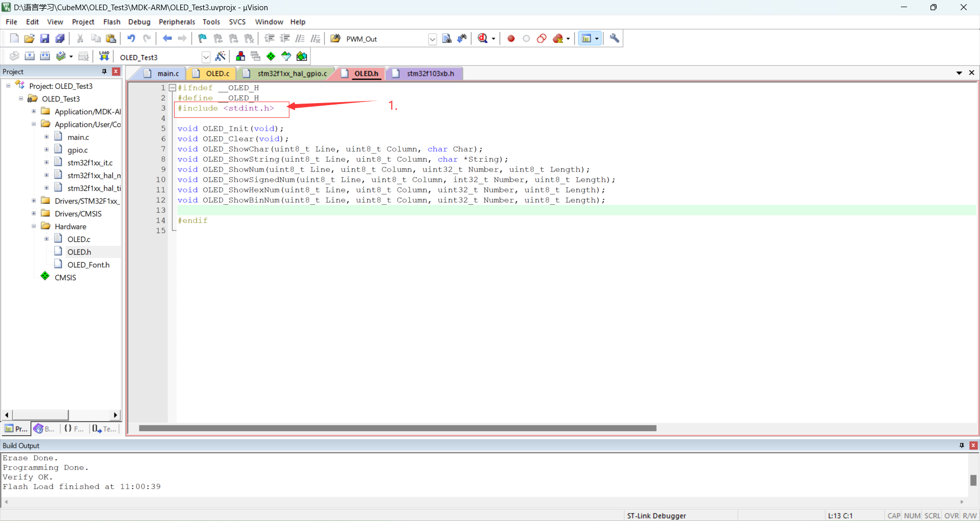Close the Build Output panel

[973, 445]
